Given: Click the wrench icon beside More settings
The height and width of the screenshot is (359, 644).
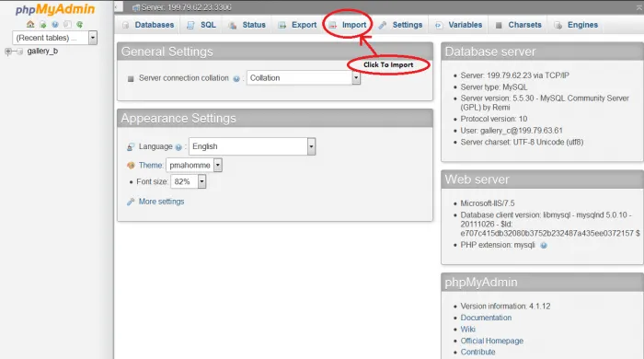Looking at the screenshot, I should pos(131,202).
